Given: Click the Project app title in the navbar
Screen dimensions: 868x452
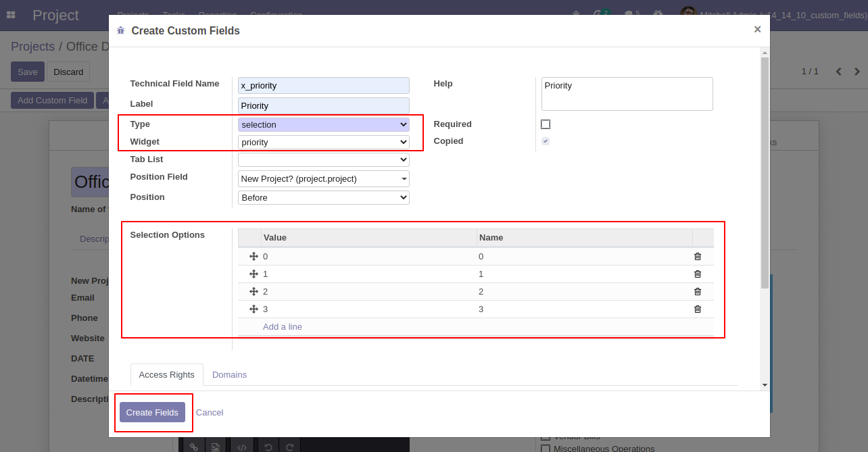Looking at the screenshot, I should click(x=55, y=15).
